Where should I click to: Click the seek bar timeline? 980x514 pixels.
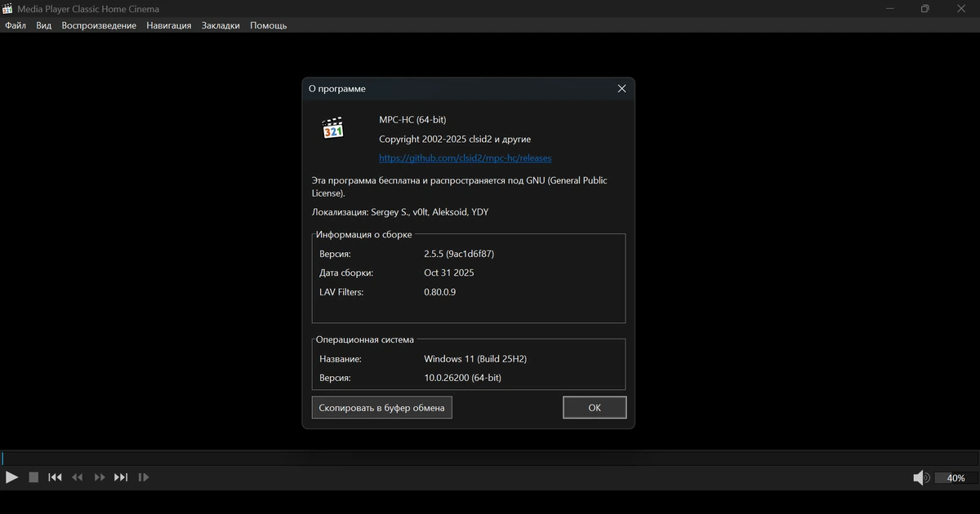(x=490, y=459)
